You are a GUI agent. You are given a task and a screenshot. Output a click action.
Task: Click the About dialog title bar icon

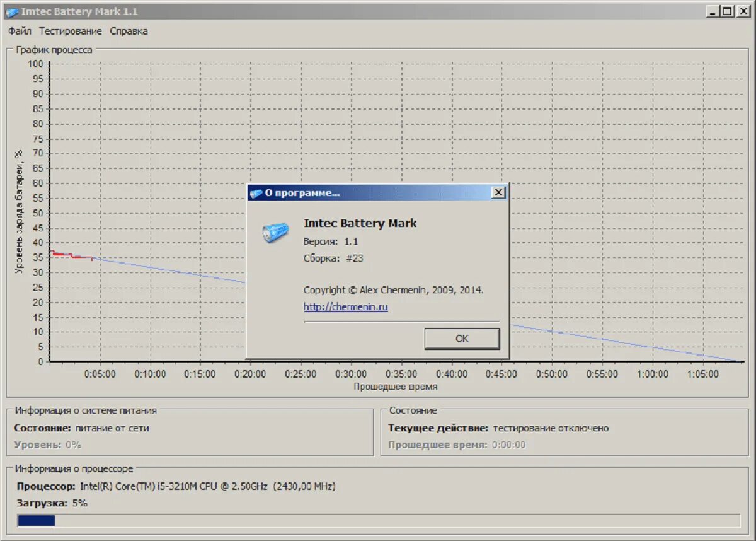256,193
